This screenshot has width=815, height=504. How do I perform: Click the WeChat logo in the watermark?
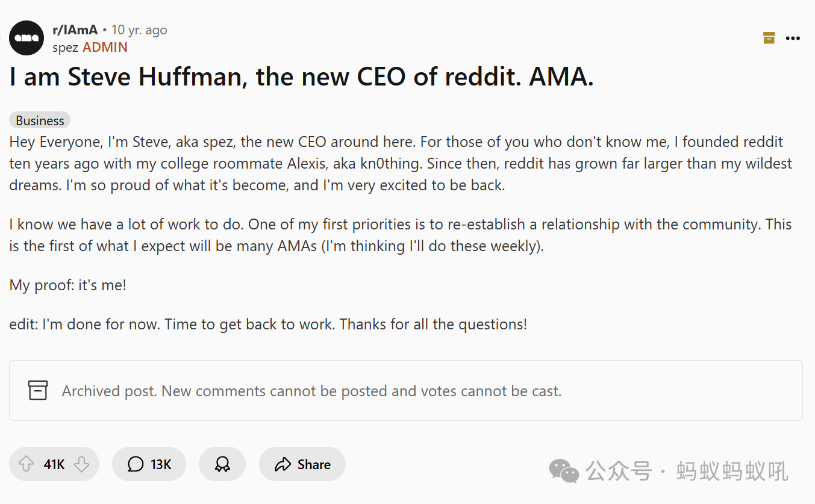[563, 470]
